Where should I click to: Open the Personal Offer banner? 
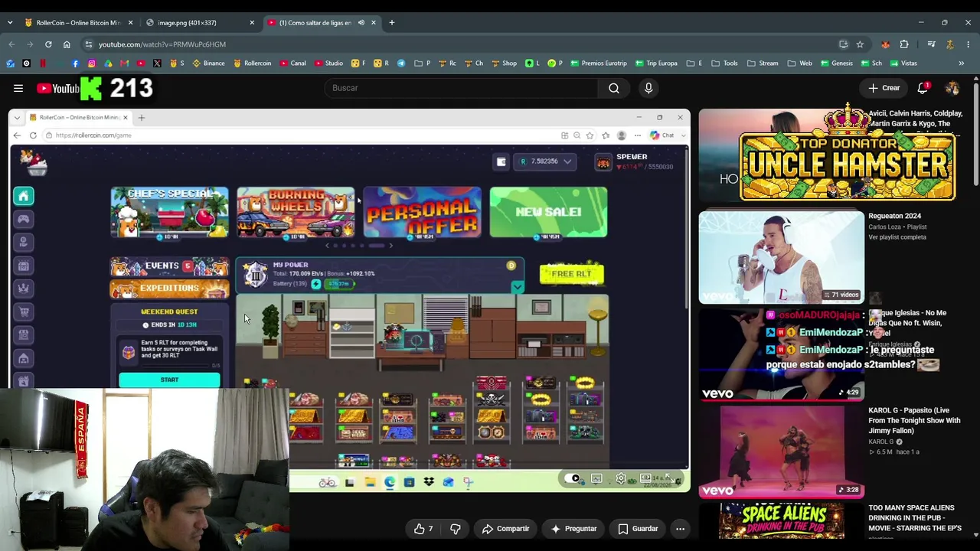422,212
